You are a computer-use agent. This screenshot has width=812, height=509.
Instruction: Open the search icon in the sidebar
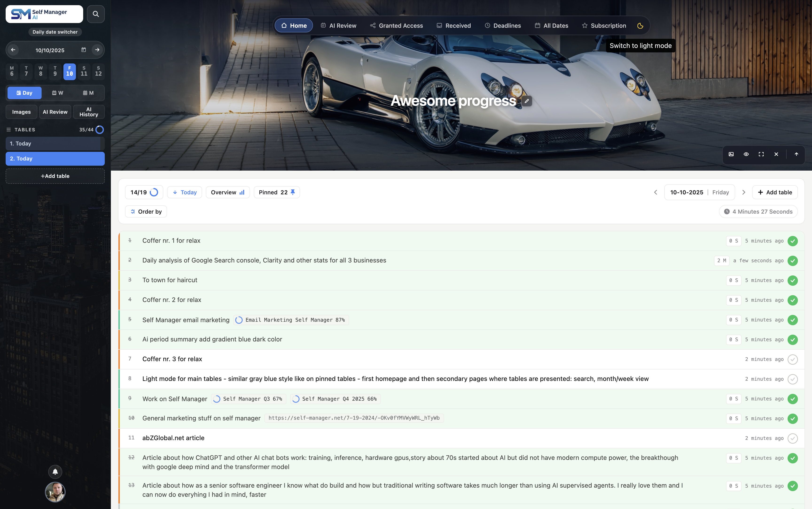96,14
